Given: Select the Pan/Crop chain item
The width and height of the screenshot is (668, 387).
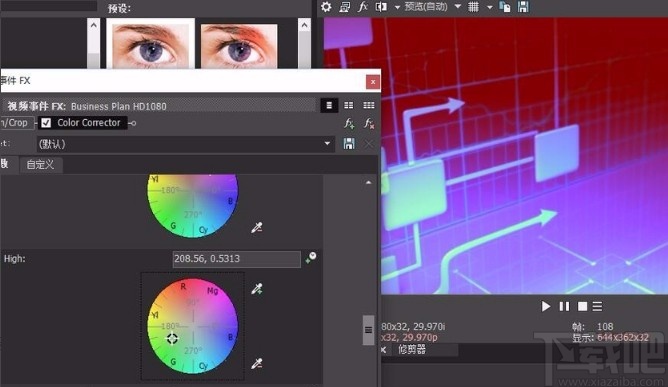Looking at the screenshot, I should pos(16,123).
